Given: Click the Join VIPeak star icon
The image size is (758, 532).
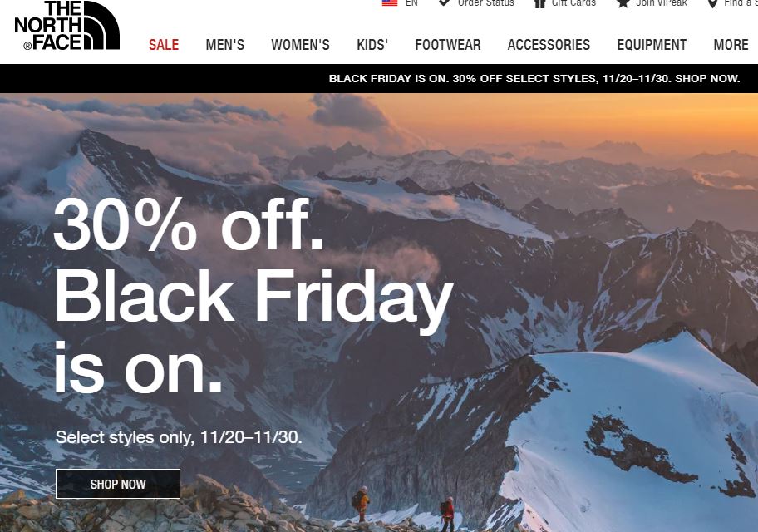Looking at the screenshot, I should point(623,3).
